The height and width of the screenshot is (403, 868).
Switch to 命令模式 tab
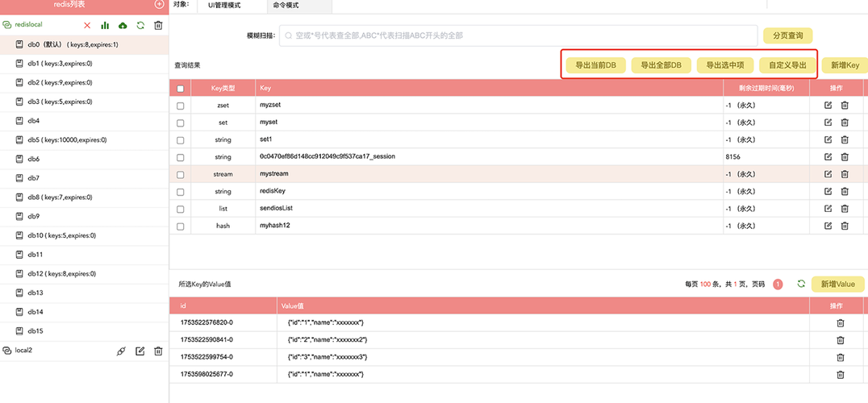tap(299, 6)
